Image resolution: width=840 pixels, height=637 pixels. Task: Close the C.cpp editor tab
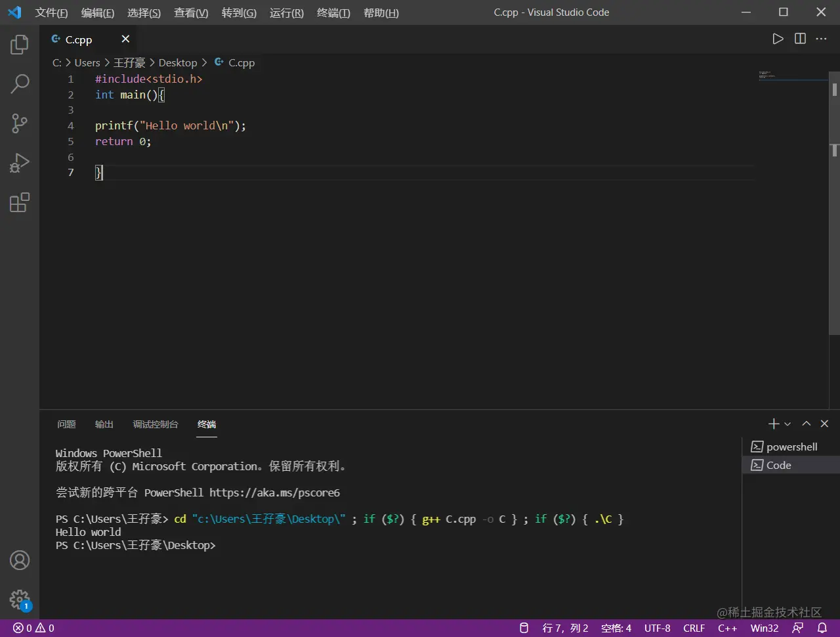tap(125, 39)
